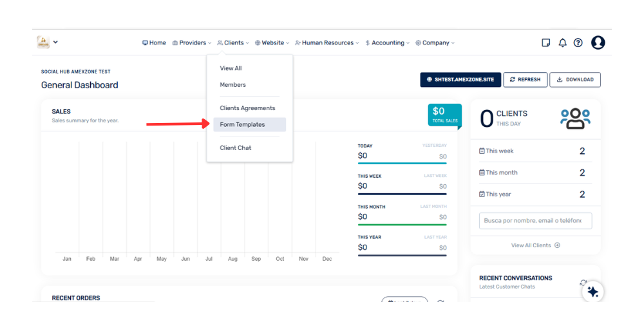Select View All in Clients dropdown

231,68
